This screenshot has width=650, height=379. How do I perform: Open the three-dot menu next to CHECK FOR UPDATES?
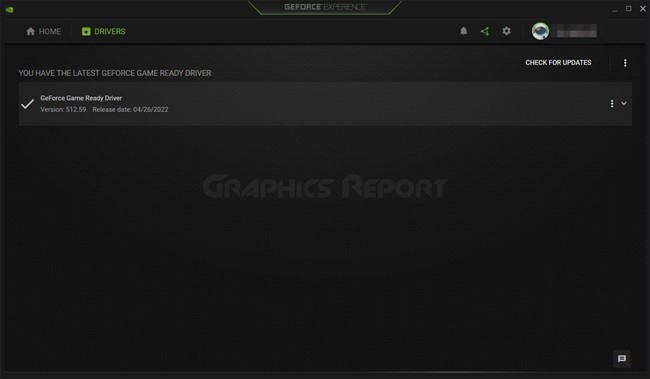pyautogui.click(x=625, y=63)
